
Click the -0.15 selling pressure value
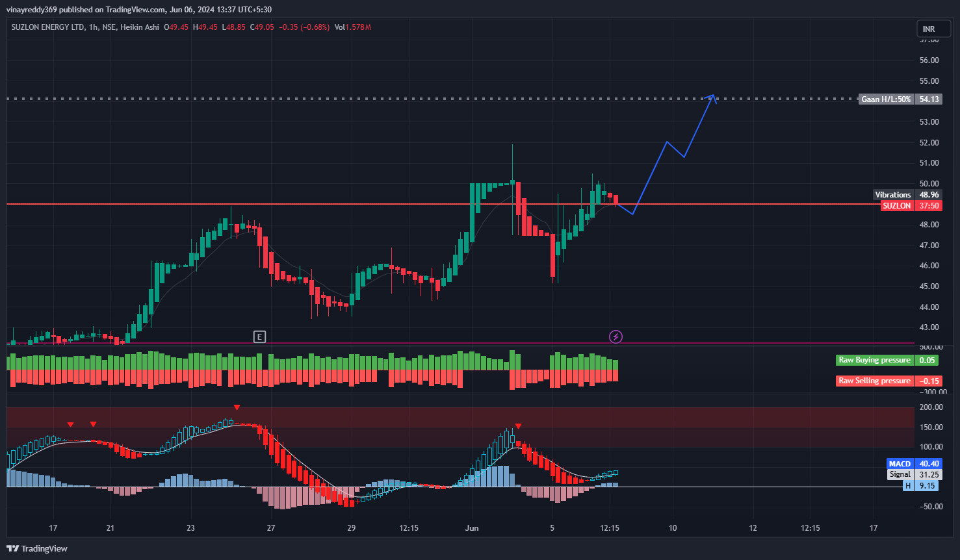pos(929,381)
